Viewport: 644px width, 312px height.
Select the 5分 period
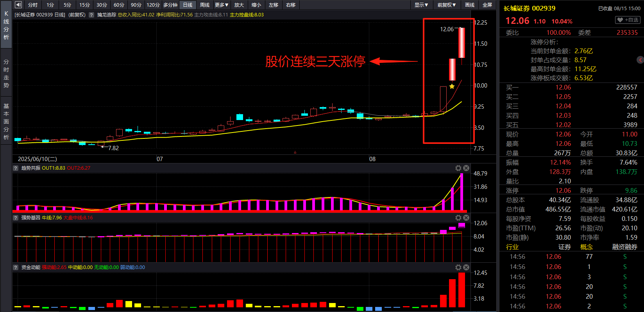coord(67,5)
